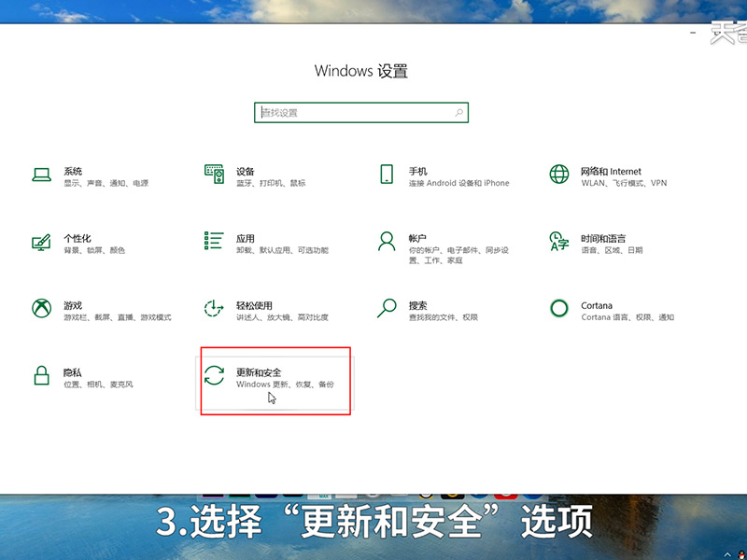Screen dimensions: 747x560
Task: Open the 游戏 settings label
Action: 73,306
